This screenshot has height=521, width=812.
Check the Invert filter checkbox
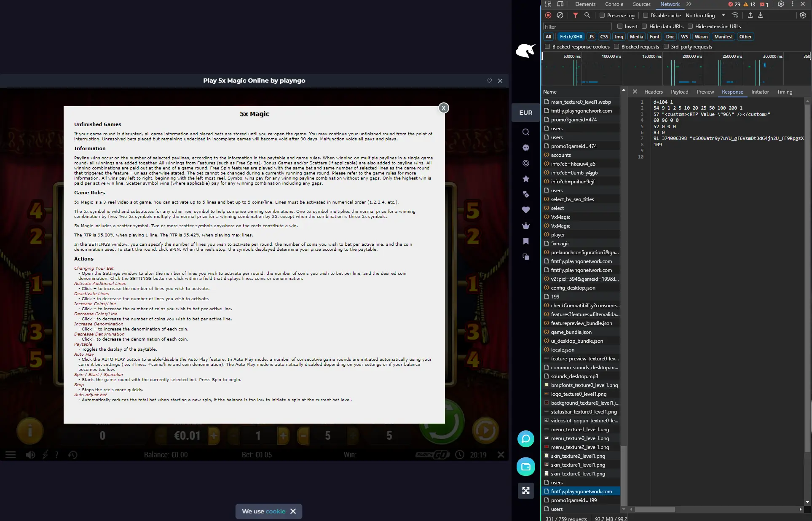coord(620,26)
